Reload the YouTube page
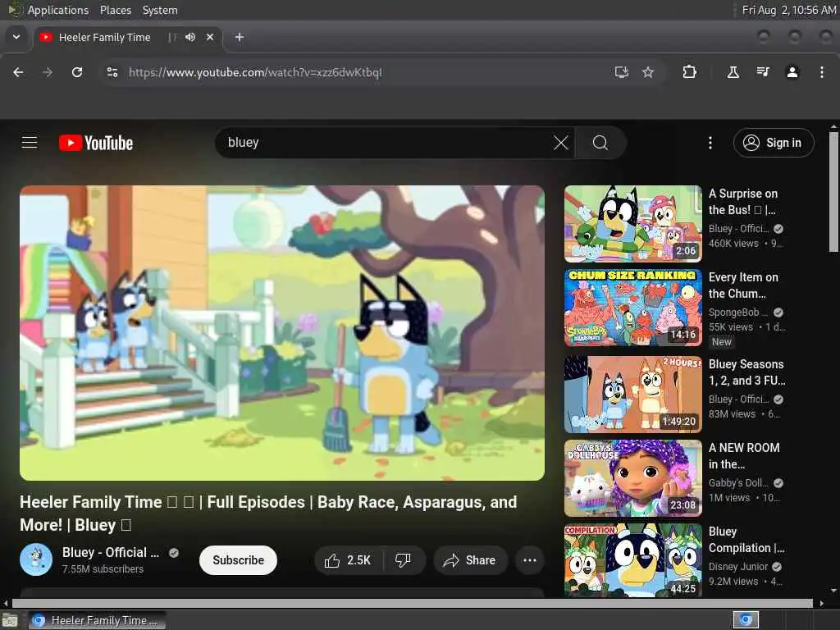The image size is (840, 630). coord(77,72)
